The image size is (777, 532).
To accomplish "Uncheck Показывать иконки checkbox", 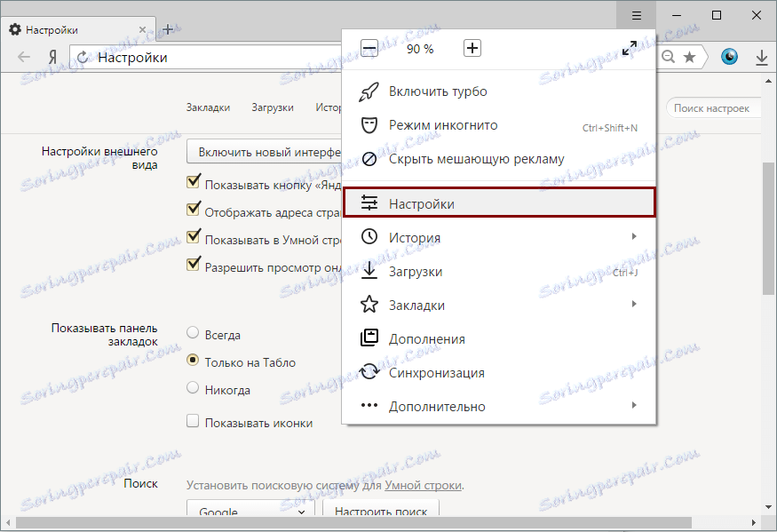I will [192, 422].
